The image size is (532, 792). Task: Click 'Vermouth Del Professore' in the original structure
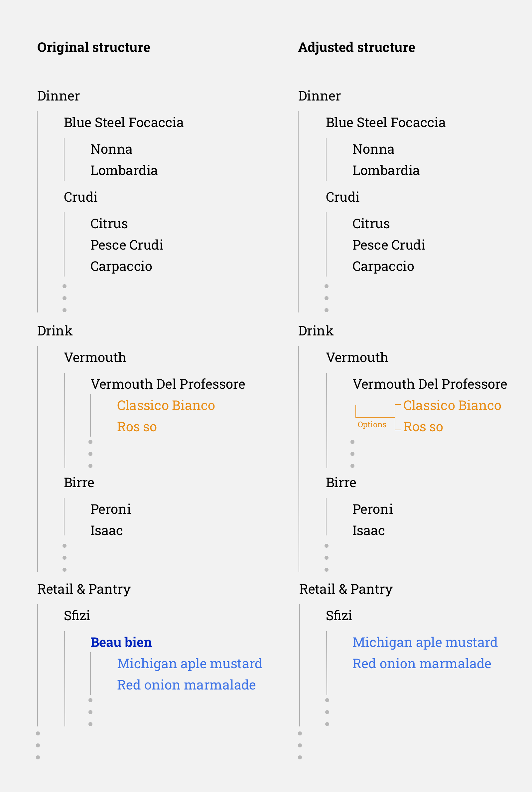[168, 384]
